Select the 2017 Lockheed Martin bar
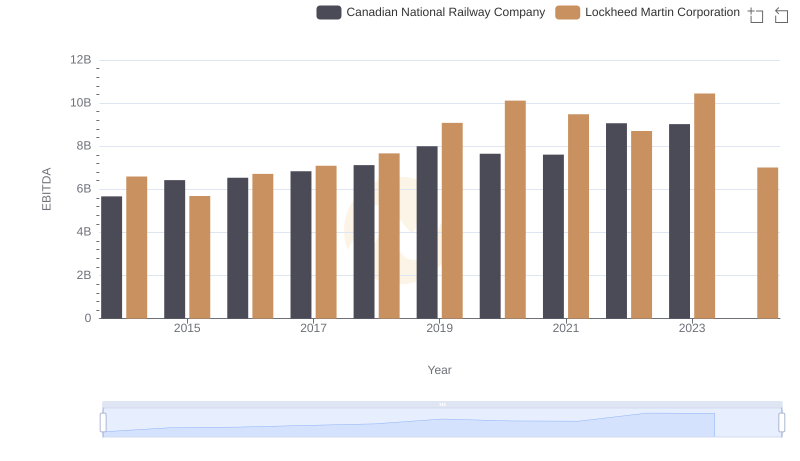Screen dimensions: 800x461 (x=326, y=242)
